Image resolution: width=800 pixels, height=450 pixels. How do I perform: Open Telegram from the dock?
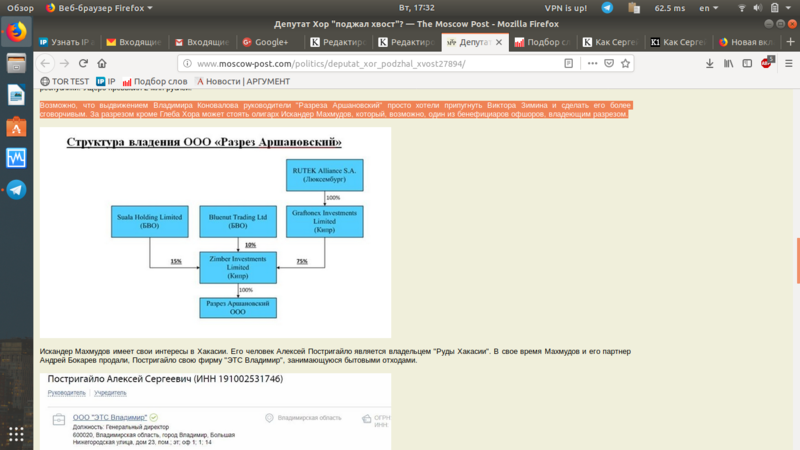coord(16,190)
